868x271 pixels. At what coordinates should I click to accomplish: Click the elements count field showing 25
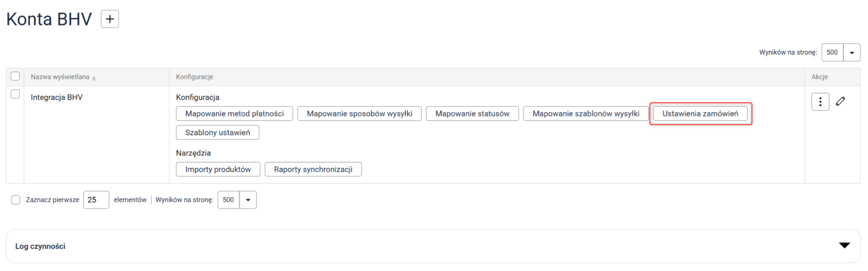coord(96,200)
